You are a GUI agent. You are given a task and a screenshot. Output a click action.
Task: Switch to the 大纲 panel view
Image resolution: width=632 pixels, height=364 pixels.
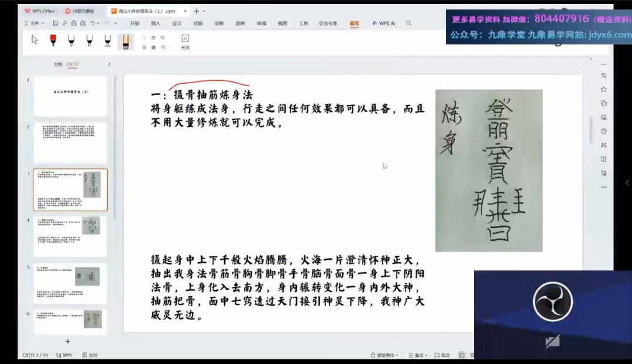pos(58,64)
